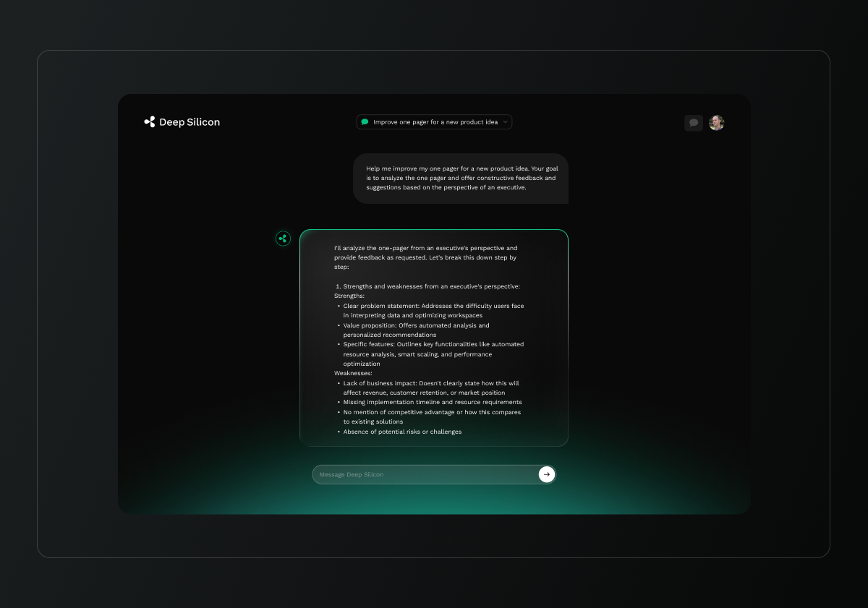Click the Clear problem statement bullet
868x608 pixels.
click(433, 311)
